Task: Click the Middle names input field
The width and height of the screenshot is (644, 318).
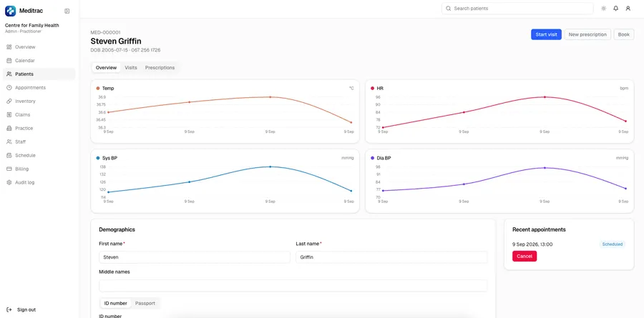Action: (x=293, y=286)
